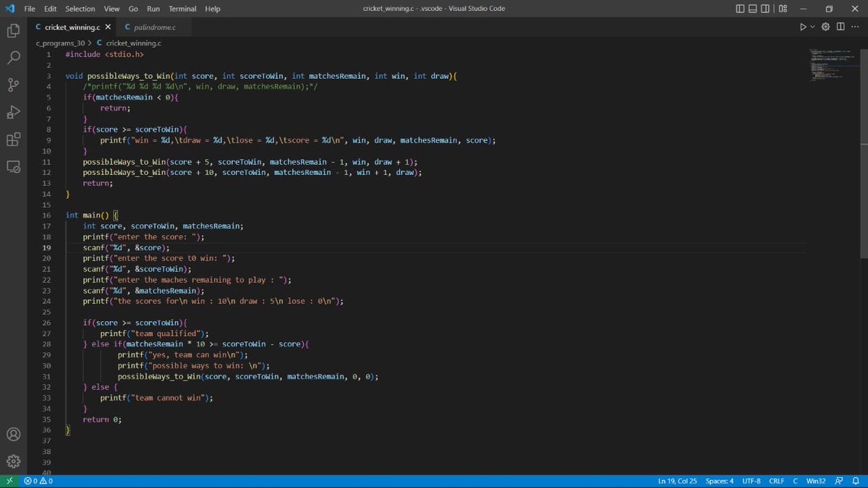The width and height of the screenshot is (868, 488).
Task: Open the More Actions ellipsis menu
Action: (856, 26)
